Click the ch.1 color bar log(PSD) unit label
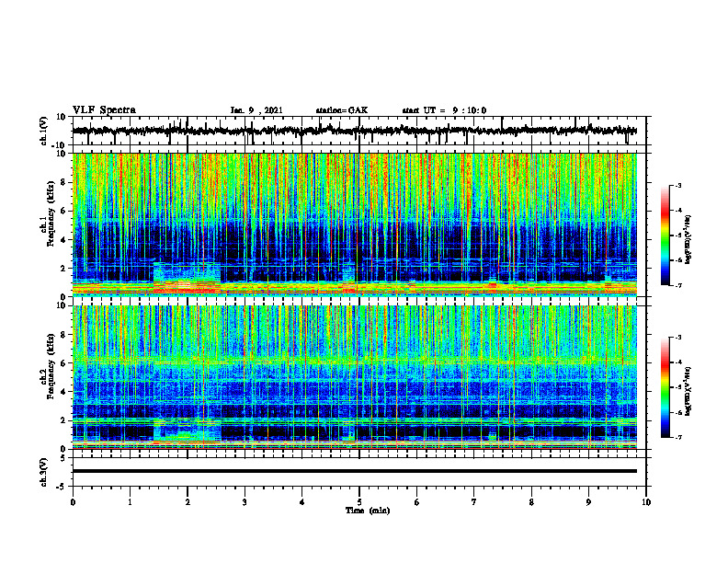 688,240
